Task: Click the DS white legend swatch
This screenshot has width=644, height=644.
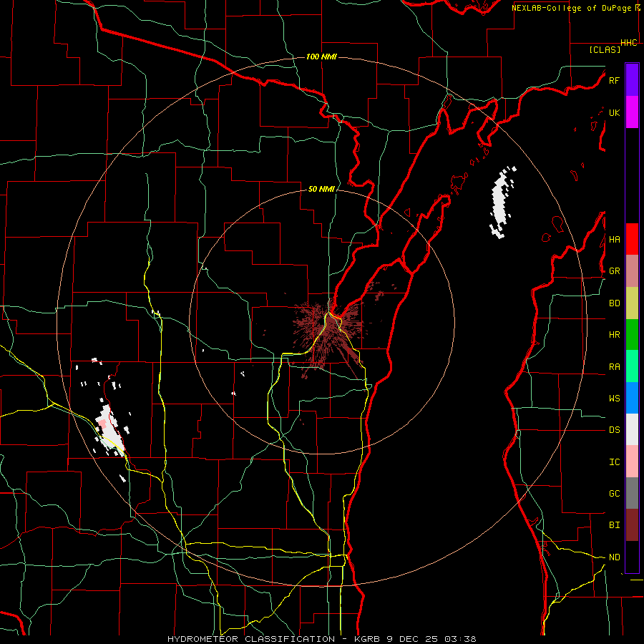Action: click(x=632, y=429)
